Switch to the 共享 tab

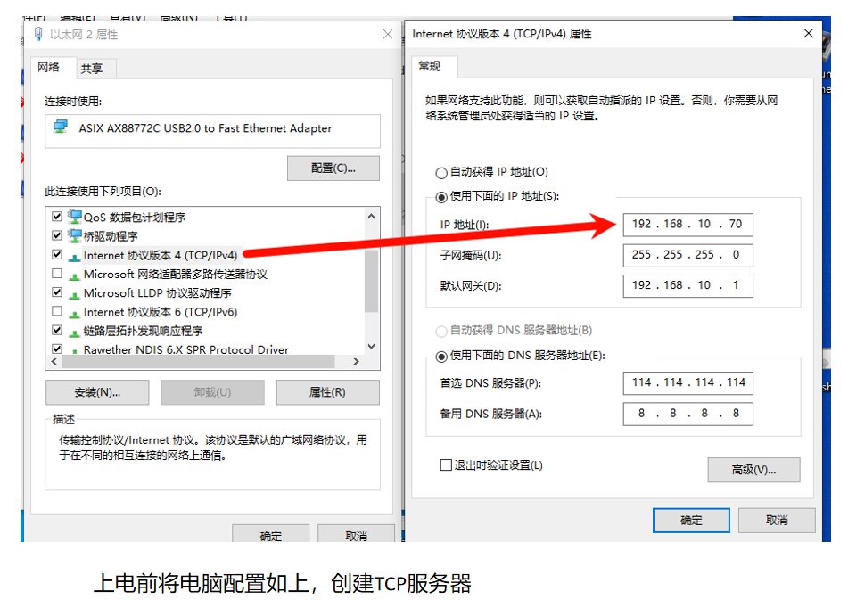tap(91, 69)
